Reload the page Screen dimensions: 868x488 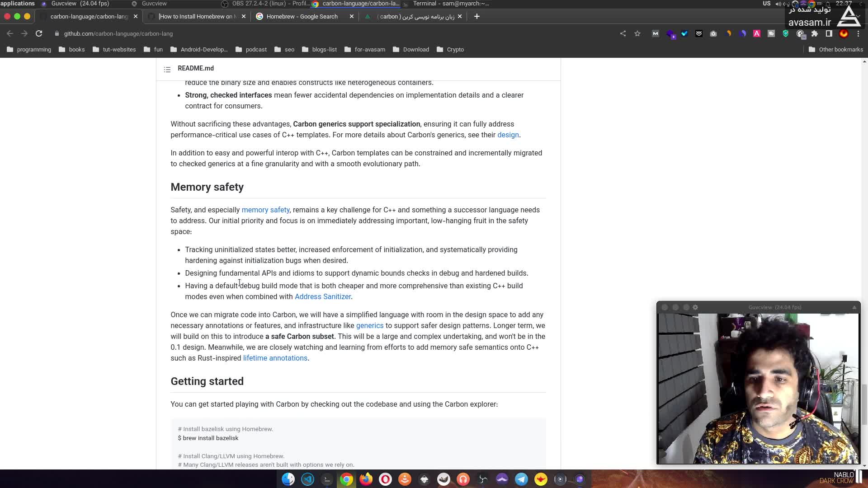click(x=39, y=33)
